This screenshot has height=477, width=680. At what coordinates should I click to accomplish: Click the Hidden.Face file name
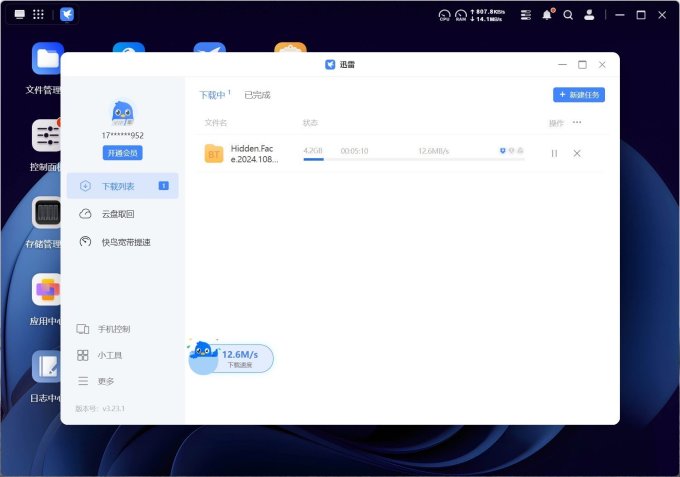tap(254, 154)
